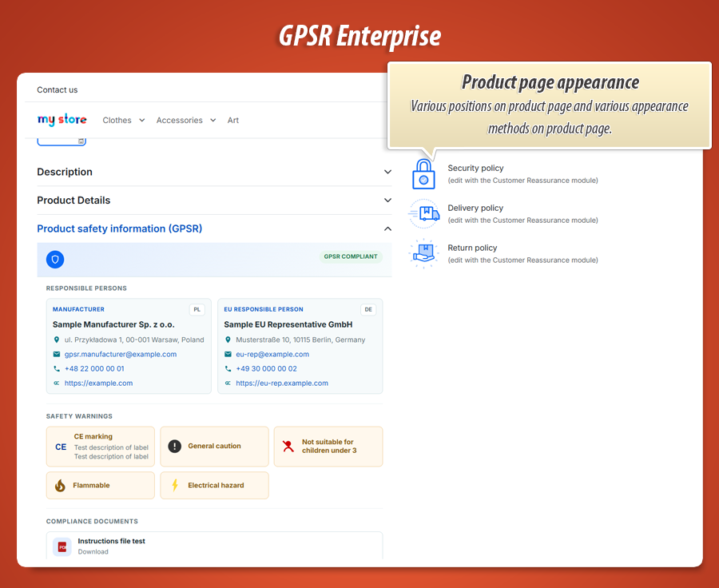Visit https://eu-rep.example.com link
The width and height of the screenshot is (719, 588).
(x=282, y=383)
